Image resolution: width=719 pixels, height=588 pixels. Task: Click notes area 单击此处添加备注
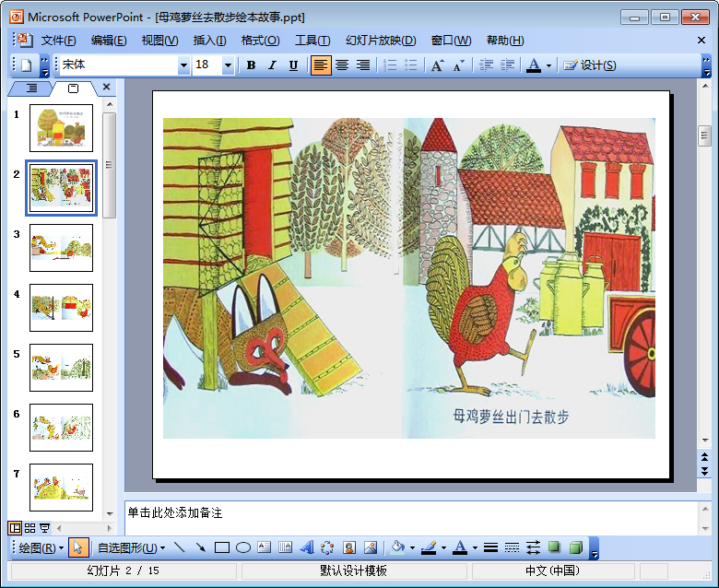click(x=175, y=512)
